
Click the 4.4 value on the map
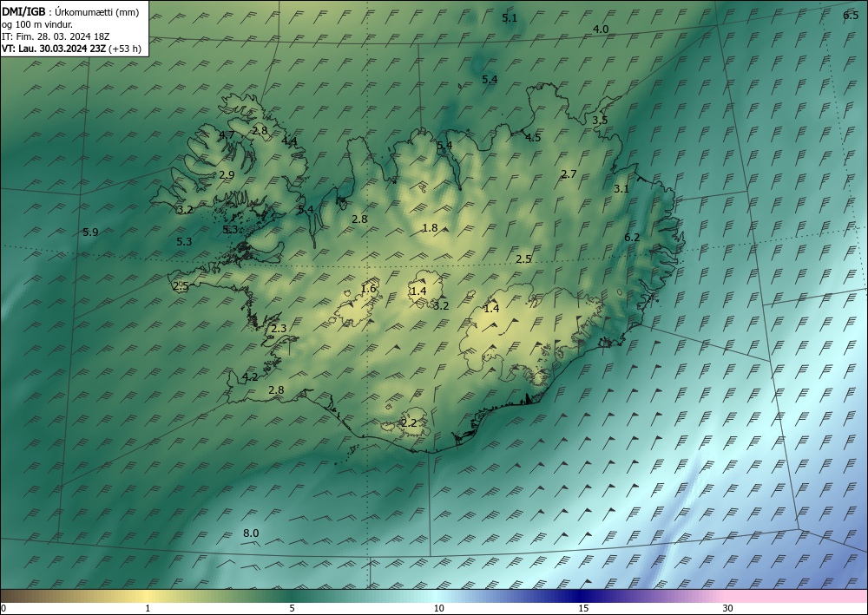coord(289,141)
